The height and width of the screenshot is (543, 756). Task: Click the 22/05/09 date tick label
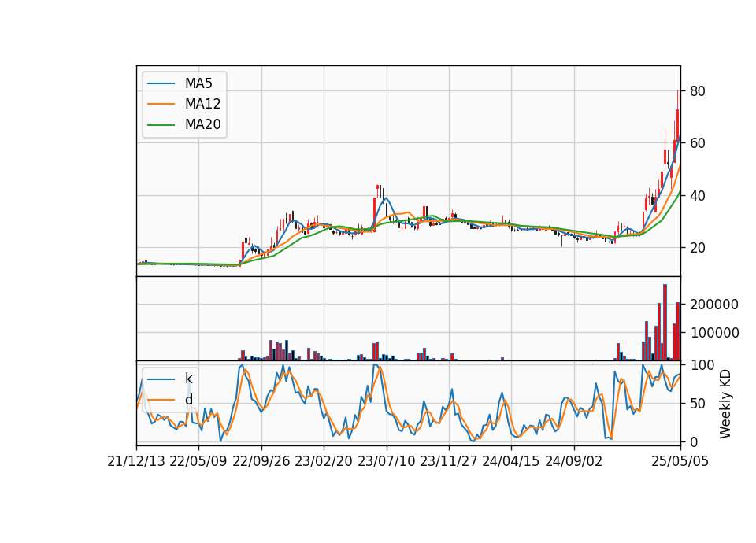(x=198, y=462)
